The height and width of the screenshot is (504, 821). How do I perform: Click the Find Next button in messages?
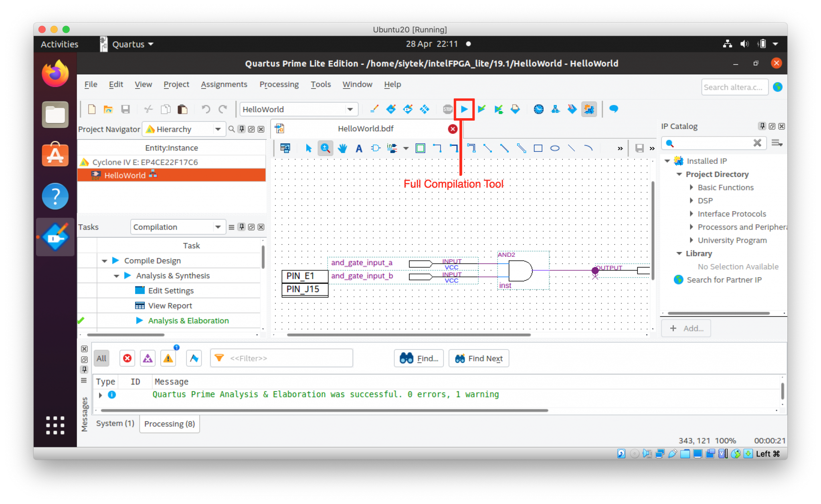(x=479, y=358)
